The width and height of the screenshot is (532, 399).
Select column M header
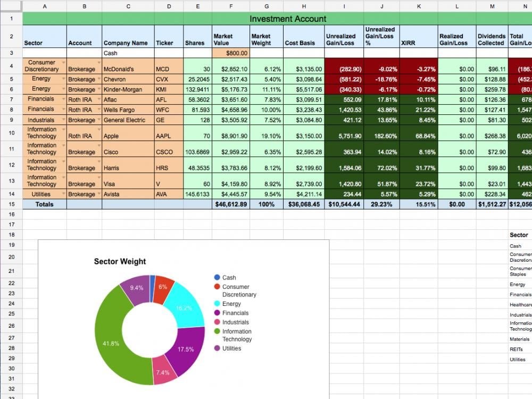click(492, 6)
